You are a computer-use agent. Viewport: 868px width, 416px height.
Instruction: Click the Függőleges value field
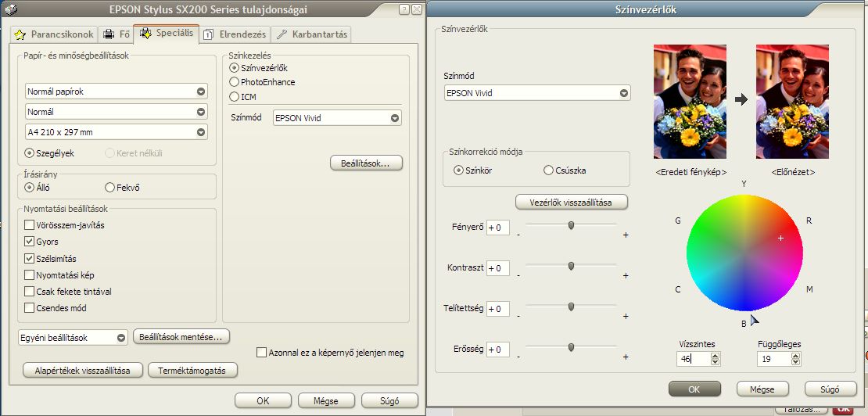click(x=774, y=359)
